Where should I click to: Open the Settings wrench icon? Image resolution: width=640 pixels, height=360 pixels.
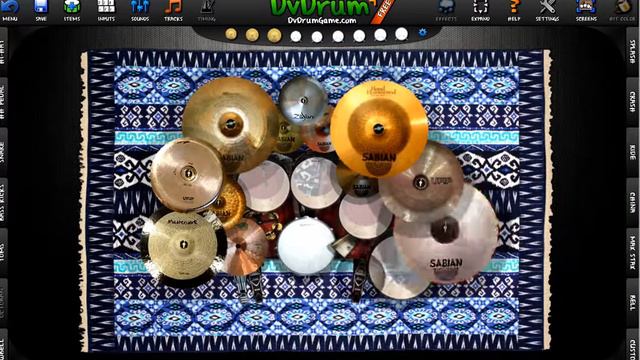click(547, 10)
